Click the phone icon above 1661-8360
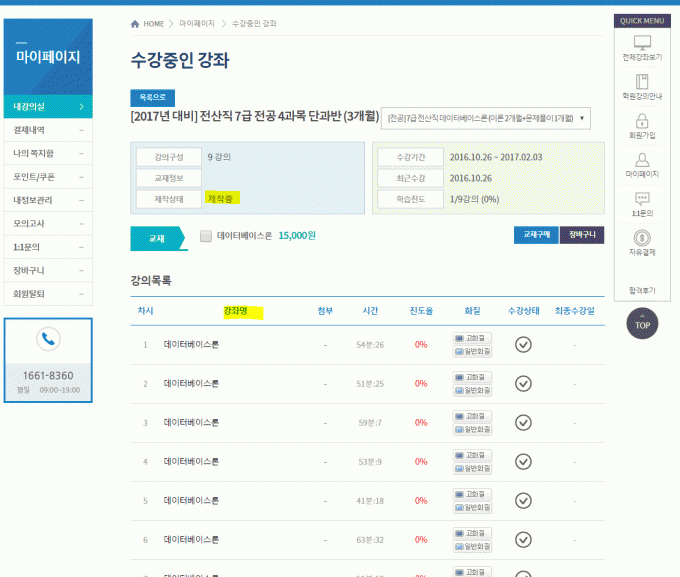Image resolution: width=680 pixels, height=577 pixels. [x=48, y=339]
